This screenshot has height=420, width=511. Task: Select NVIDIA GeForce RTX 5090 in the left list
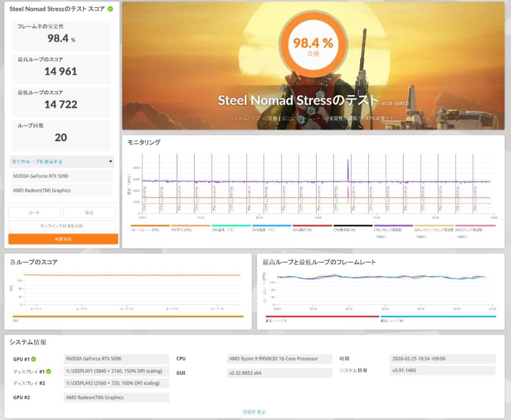tap(62, 176)
